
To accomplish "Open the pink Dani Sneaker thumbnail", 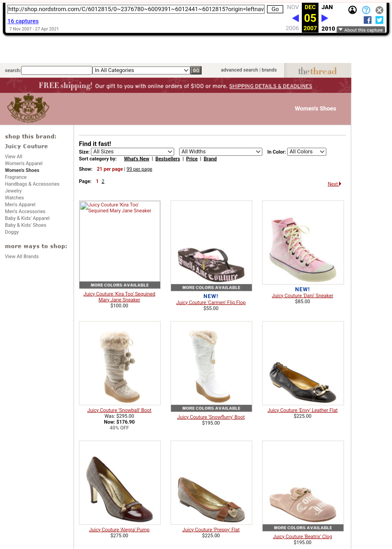I will coord(303,242).
